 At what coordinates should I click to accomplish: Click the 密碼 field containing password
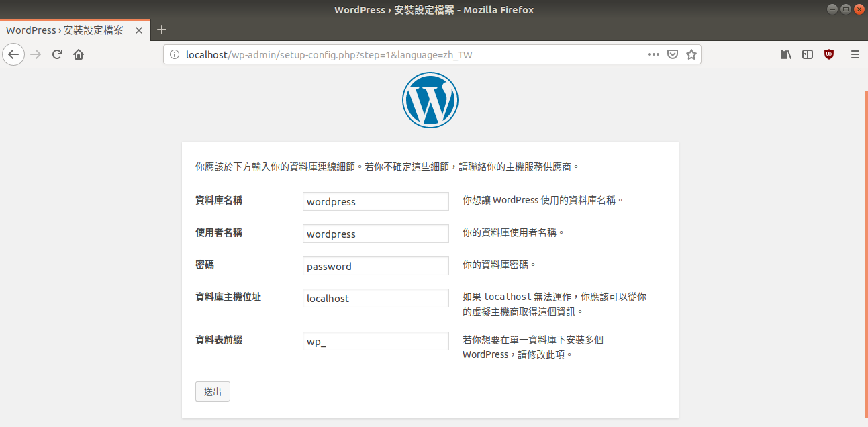point(376,266)
